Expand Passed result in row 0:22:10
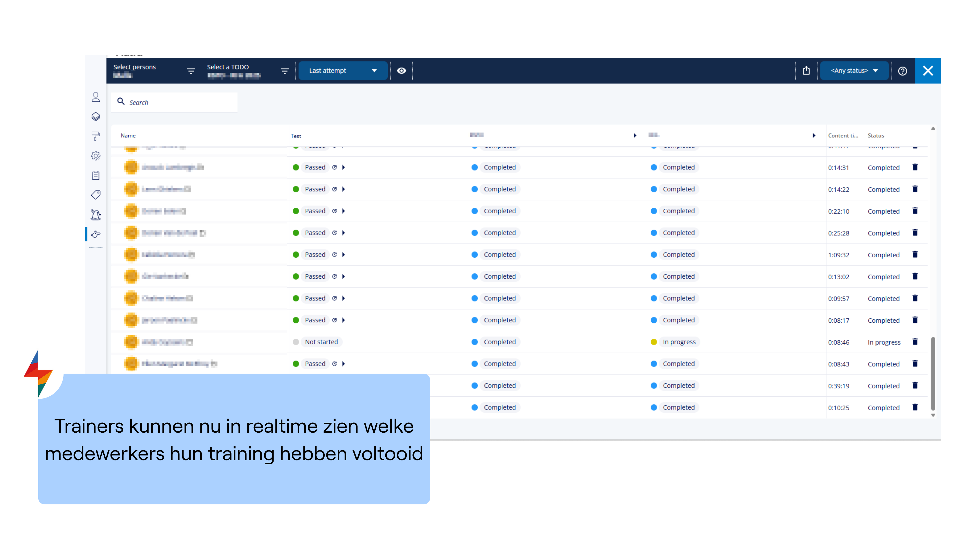The image size is (980, 551). click(x=344, y=211)
